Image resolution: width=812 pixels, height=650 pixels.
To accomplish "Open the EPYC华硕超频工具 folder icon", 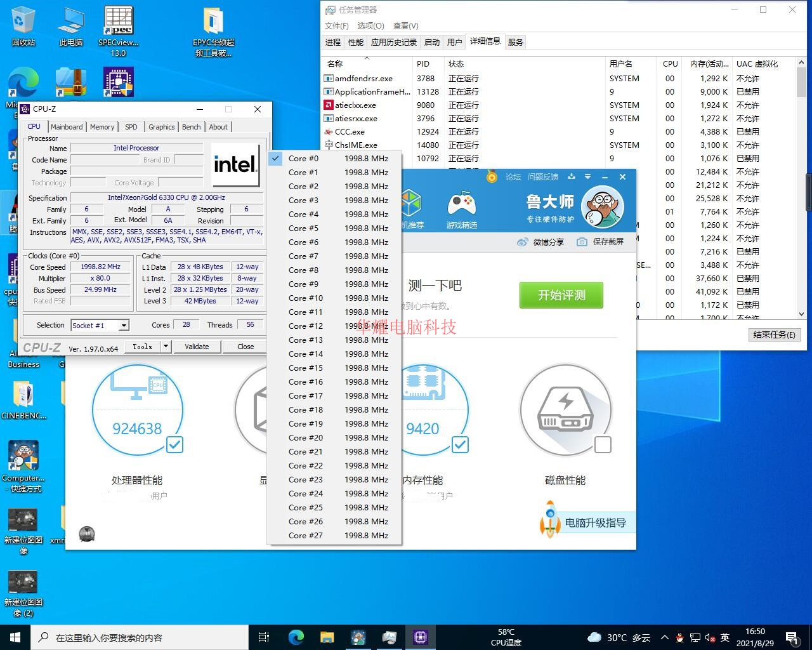I will (214, 32).
